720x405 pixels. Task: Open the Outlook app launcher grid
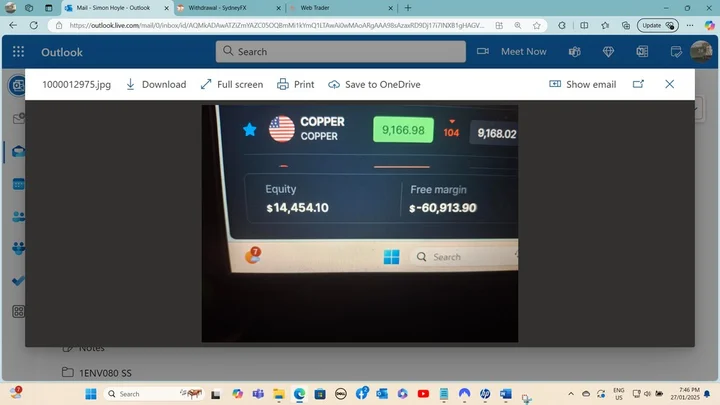[x=18, y=51]
